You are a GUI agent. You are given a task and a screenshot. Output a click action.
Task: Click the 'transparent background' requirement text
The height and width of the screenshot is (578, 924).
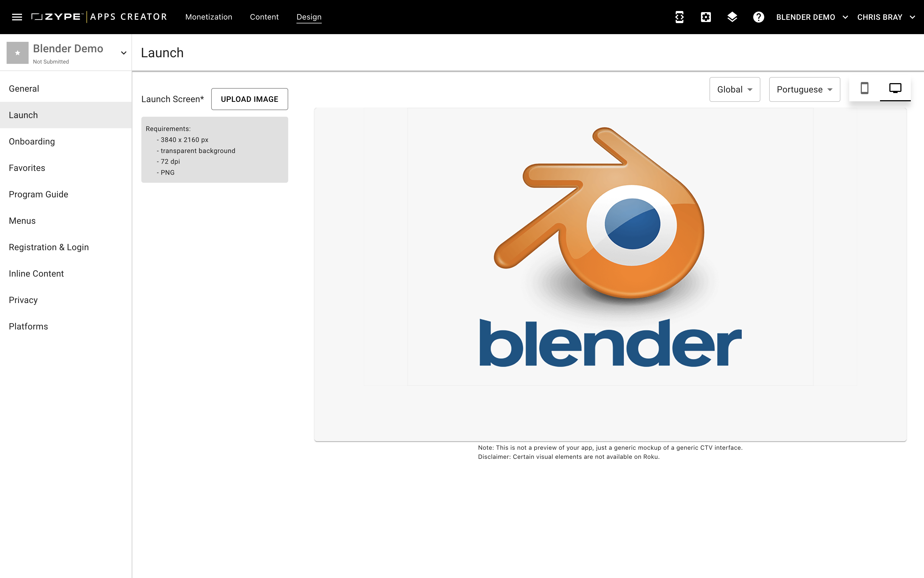tap(198, 151)
